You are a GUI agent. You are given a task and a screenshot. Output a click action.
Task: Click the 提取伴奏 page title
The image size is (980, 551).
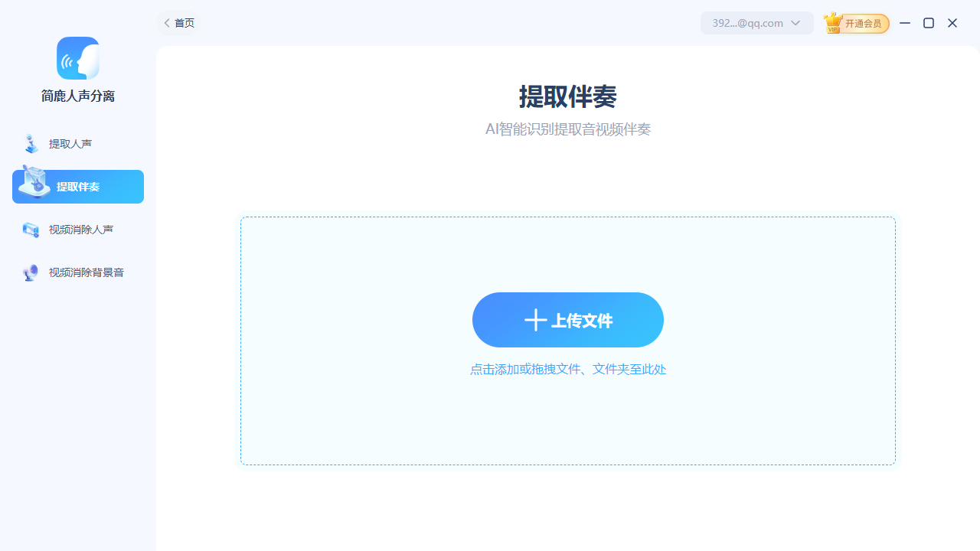coord(567,97)
